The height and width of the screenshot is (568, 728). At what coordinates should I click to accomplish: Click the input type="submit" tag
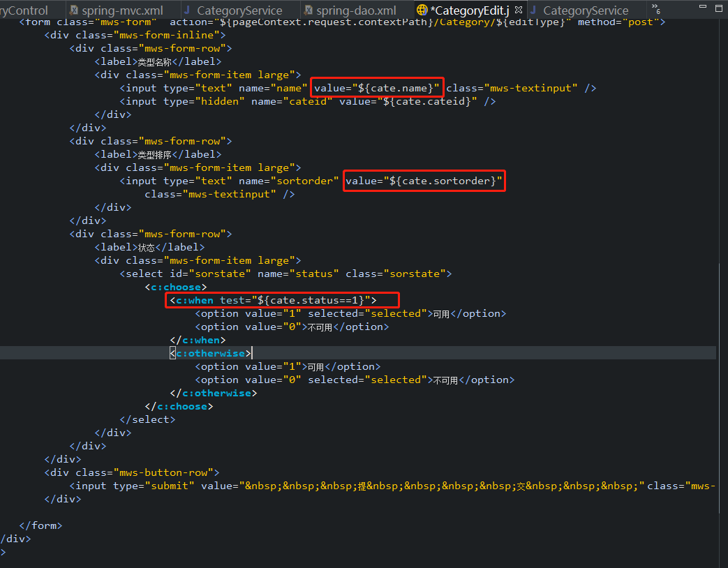(392, 486)
